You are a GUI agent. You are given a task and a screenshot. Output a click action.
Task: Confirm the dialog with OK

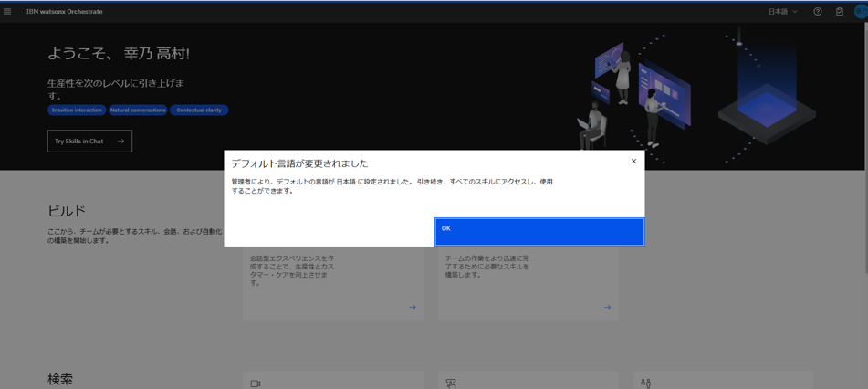click(539, 232)
